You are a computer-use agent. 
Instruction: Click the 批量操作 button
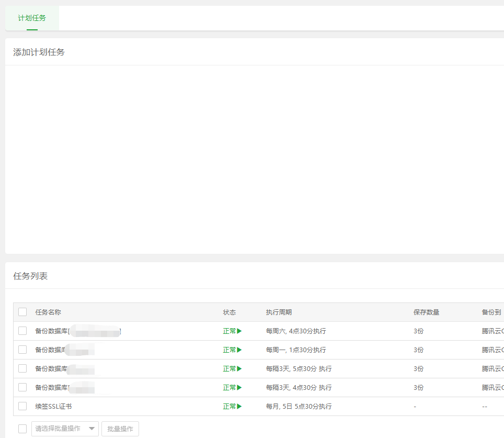click(120, 429)
